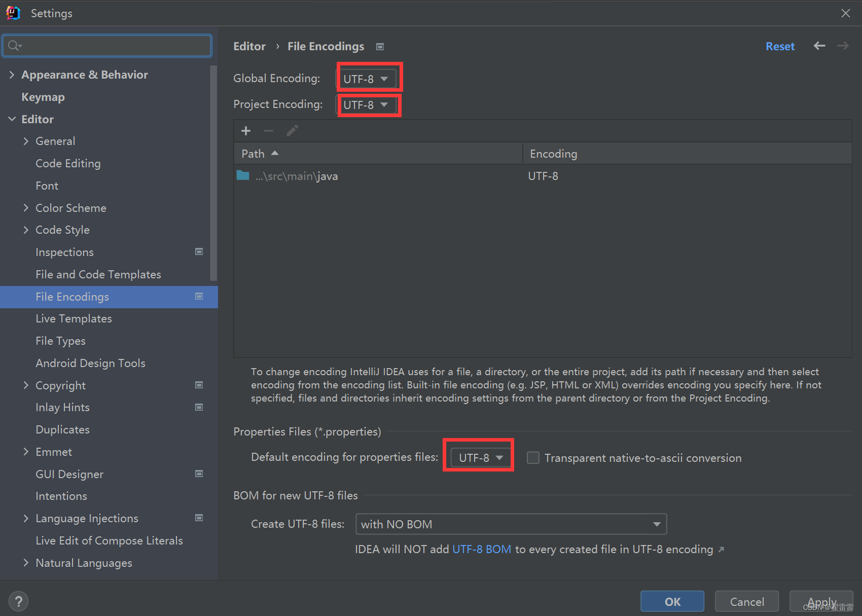
Task: Open the Global Encoding dropdown
Action: pos(369,79)
